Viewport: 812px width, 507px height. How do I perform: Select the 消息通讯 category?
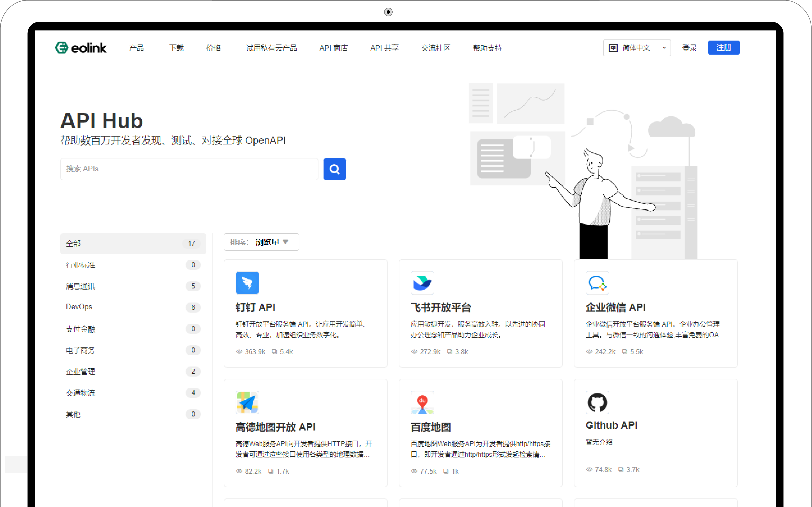click(x=80, y=286)
